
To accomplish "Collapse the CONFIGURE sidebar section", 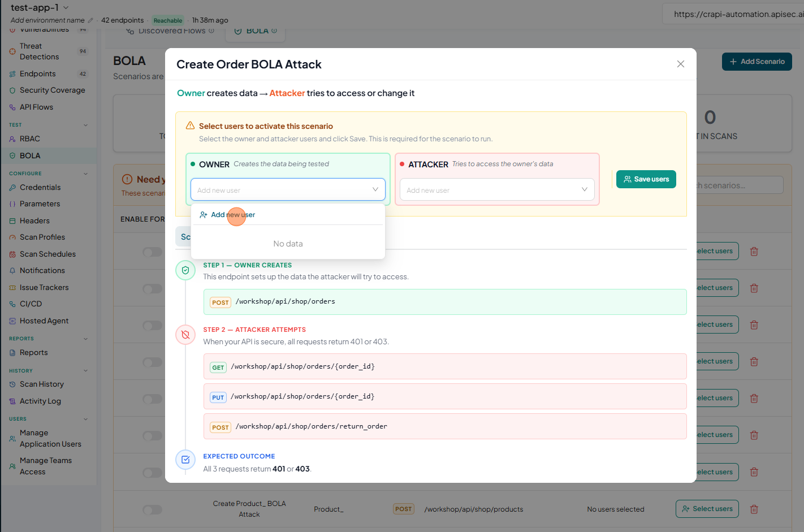I will click(x=86, y=174).
